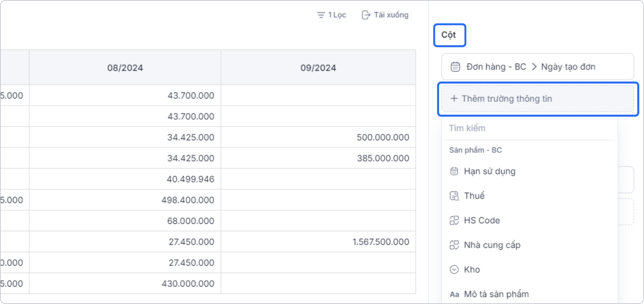Viewport: 644px width, 304px height.
Task: Click the download icon beside Tải xuống
Action: [366, 15]
